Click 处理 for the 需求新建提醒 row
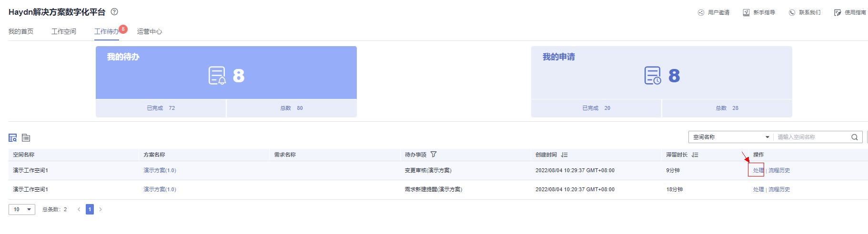 pos(758,189)
